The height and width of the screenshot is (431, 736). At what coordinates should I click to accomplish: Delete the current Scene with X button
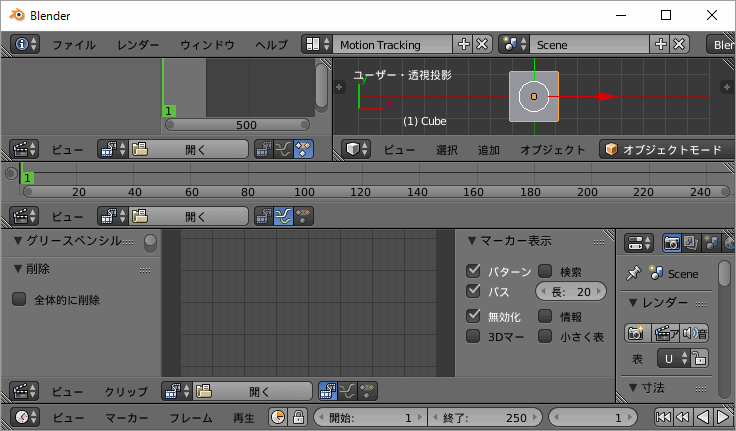(x=679, y=44)
